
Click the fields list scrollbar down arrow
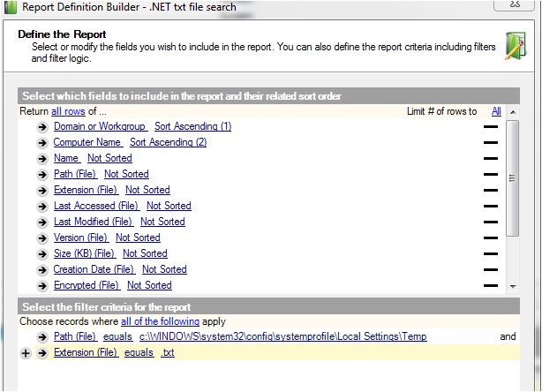pos(513,287)
